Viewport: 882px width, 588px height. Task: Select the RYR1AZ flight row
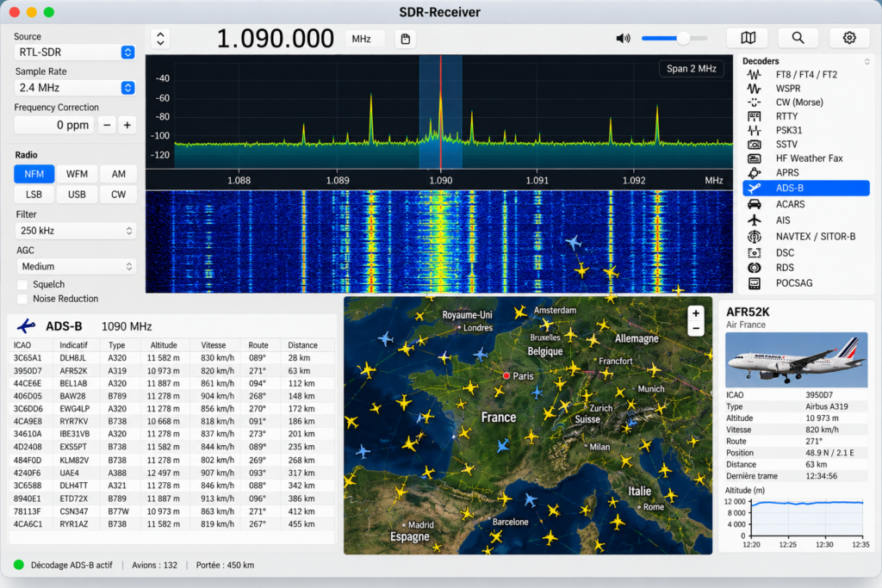[x=171, y=524]
